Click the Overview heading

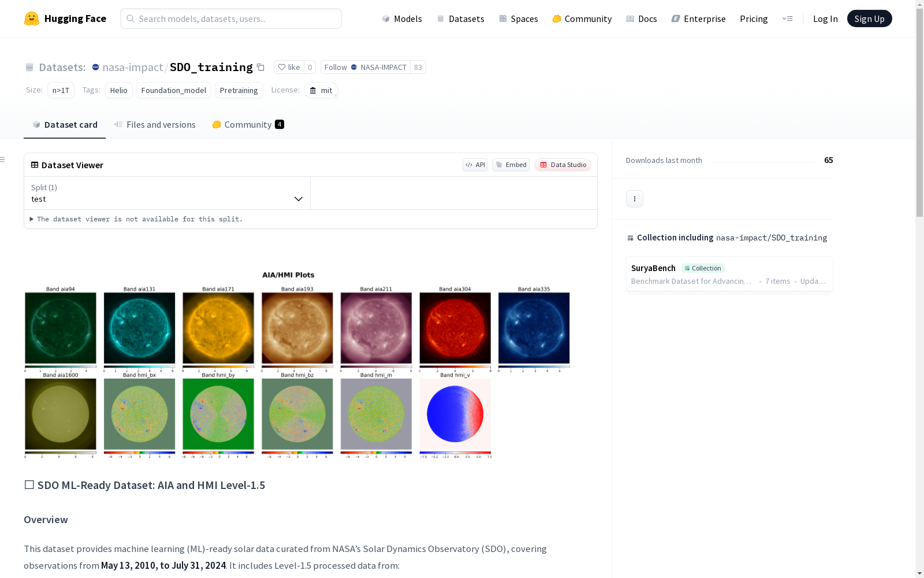coord(46,520)
